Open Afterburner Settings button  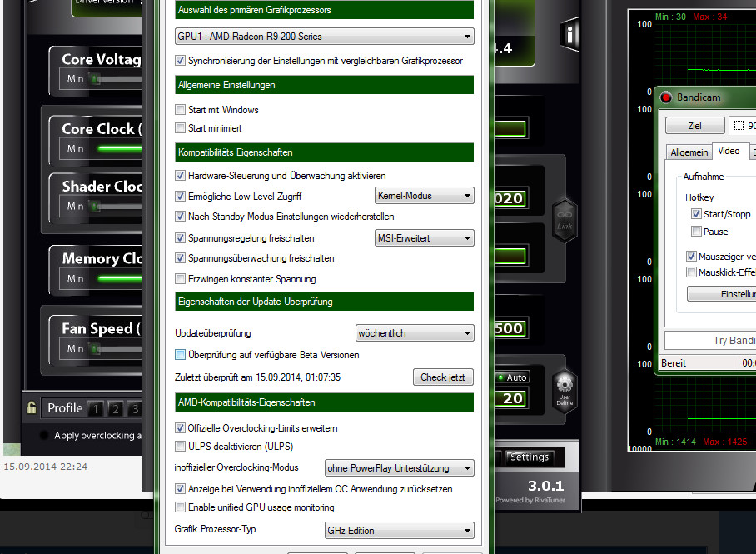click(x=529, y=457)
